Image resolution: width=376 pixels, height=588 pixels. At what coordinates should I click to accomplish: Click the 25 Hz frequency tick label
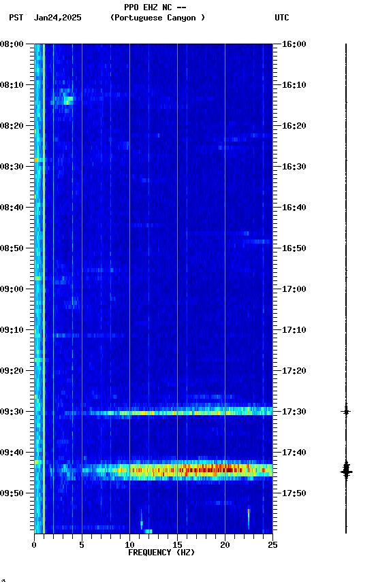[272, 545]
